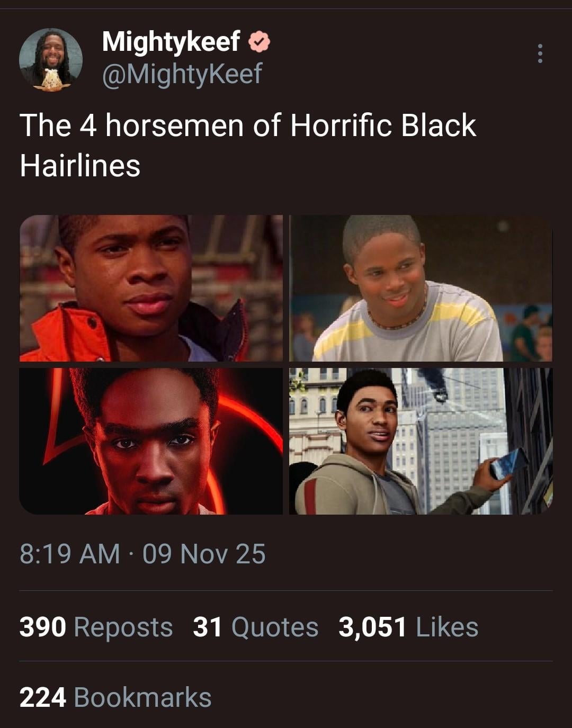Tap the 8:19 AM timestamp
This screenshot has width=572, height=728.
pyautogui.click(x=70, y=554)
